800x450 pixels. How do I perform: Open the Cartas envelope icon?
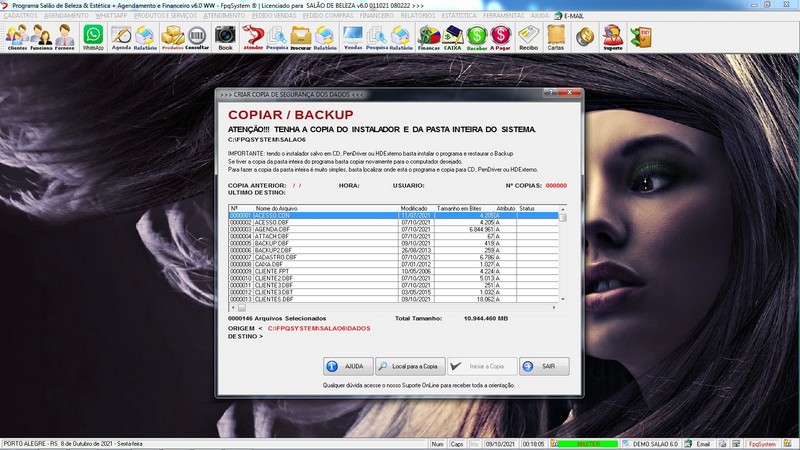pos(556,37)
